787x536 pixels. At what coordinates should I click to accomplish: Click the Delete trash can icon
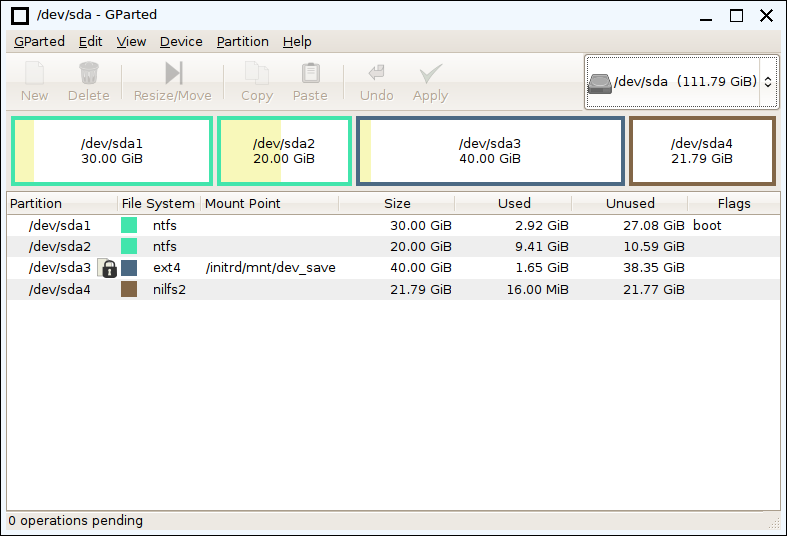click(89, 73)
